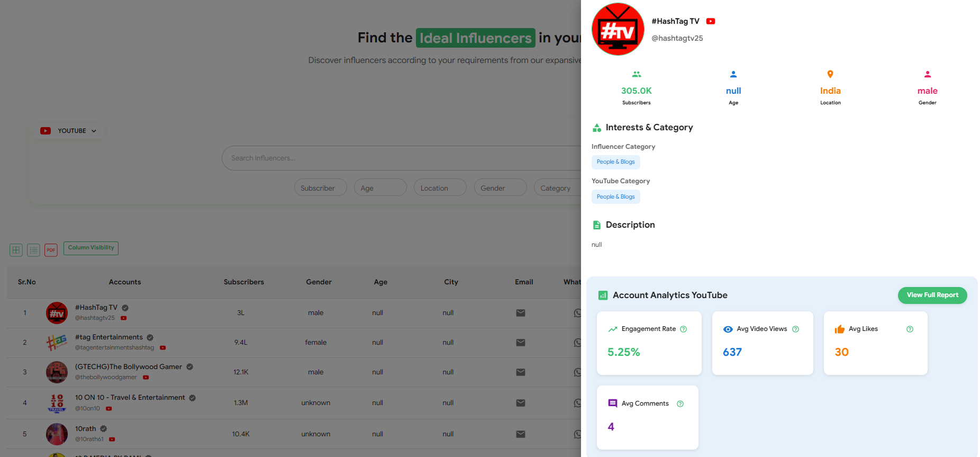
Task: Click the #tag Entertainments email icon
Action: coord(521,343)
